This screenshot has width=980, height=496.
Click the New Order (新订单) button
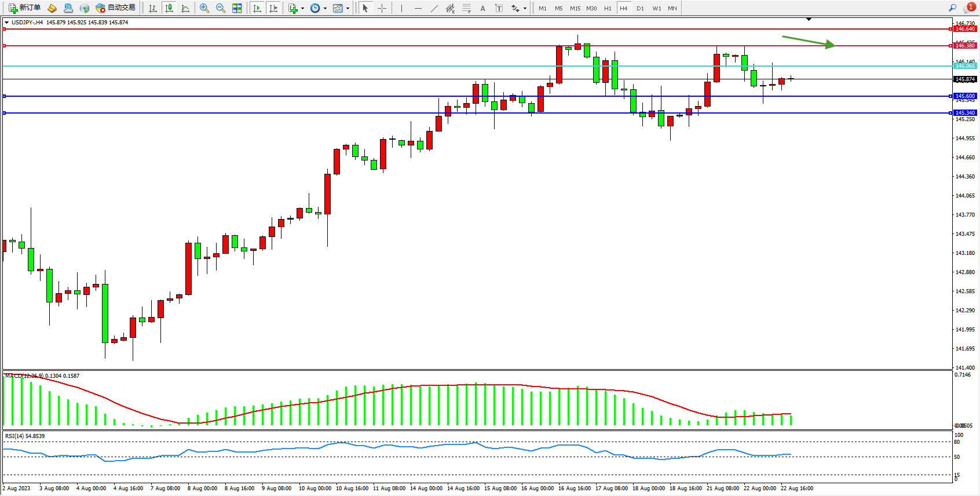pyautogui.click(x=24, y=8)
